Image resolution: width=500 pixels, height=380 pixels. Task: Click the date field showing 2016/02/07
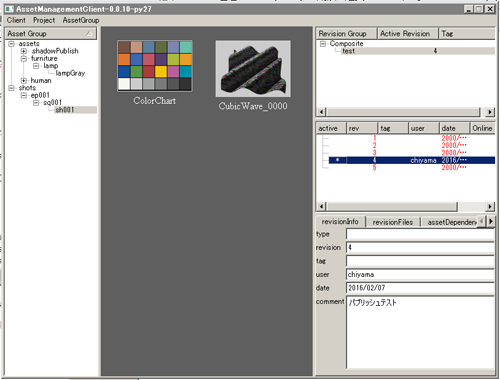coord(420,288)
